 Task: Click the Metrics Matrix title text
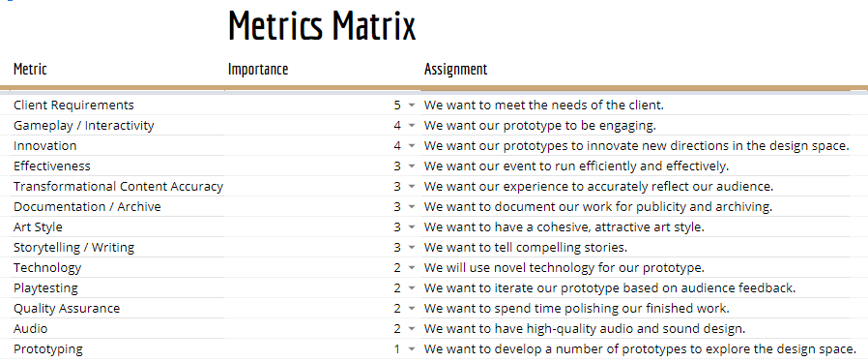click(x=322, y=25)
